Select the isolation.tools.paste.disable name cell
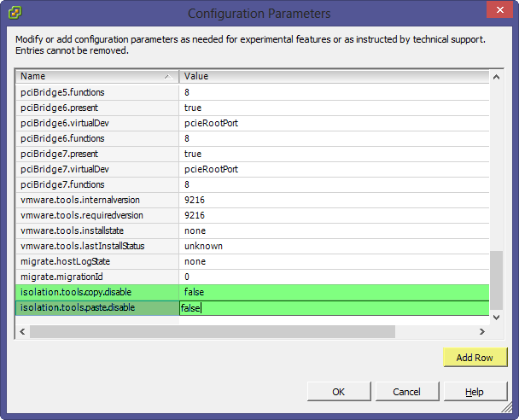This screenshot has width=519, height=420. (x=97, y=308)
